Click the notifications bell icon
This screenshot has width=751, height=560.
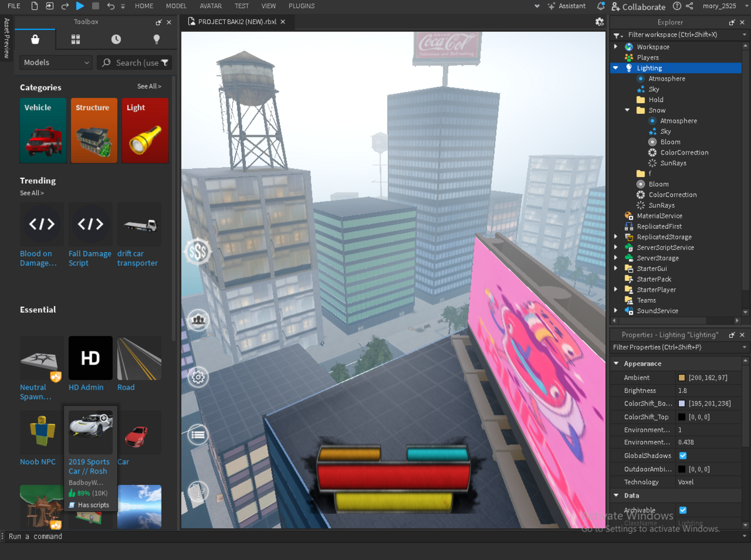pyautogui.click(x=601, y=6)
